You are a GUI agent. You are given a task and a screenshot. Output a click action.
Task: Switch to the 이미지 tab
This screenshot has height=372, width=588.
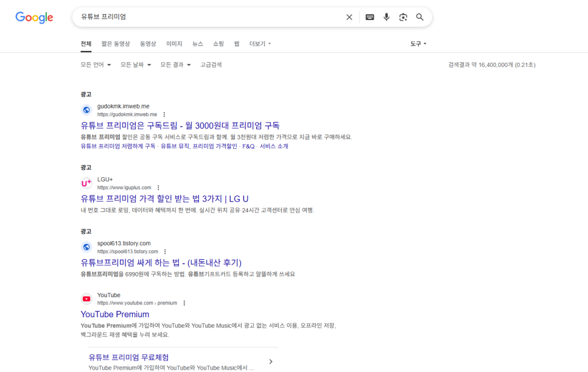pyautogui.click(x=174, y=44)
